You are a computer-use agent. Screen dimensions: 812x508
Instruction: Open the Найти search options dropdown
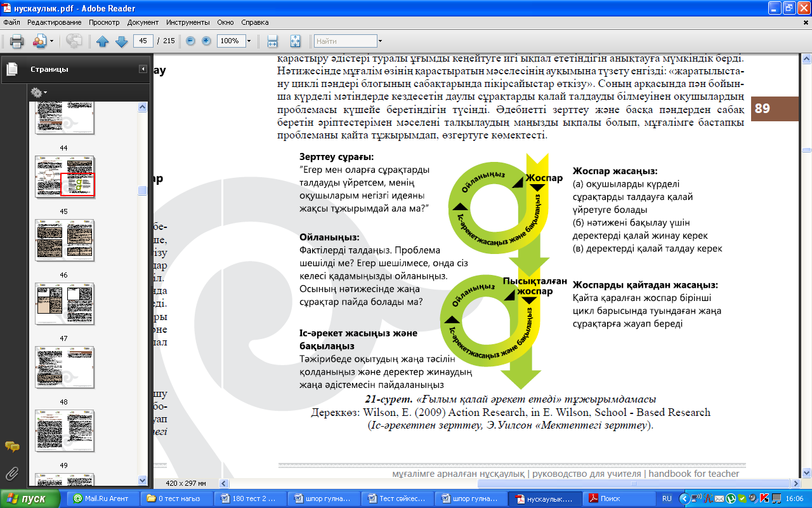tap(380, 41)
